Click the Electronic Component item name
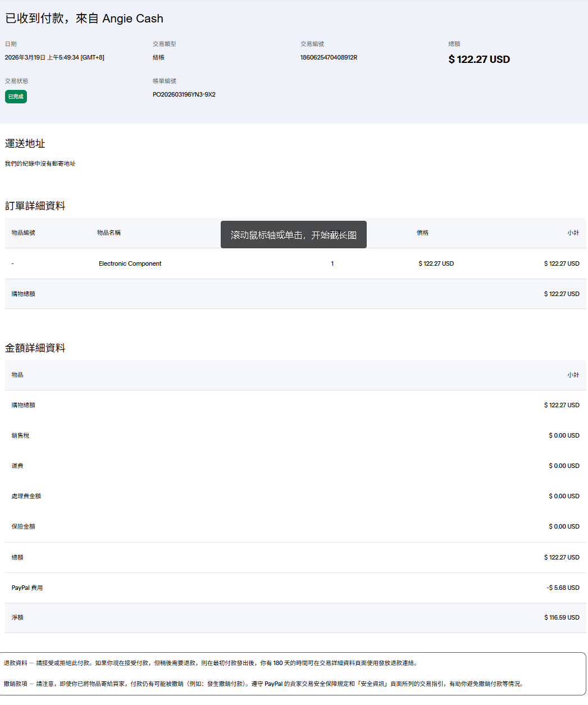 pyautogui.click(x=130, y=263)
